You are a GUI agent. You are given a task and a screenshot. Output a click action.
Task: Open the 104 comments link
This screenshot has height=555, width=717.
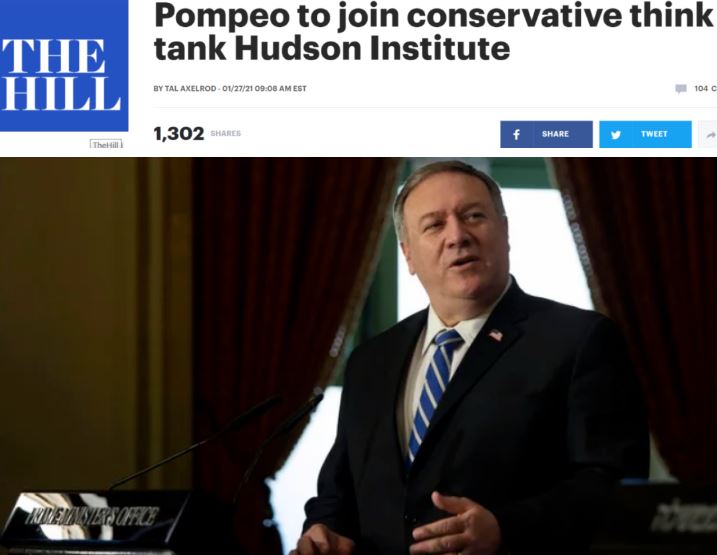click(705, 89)
